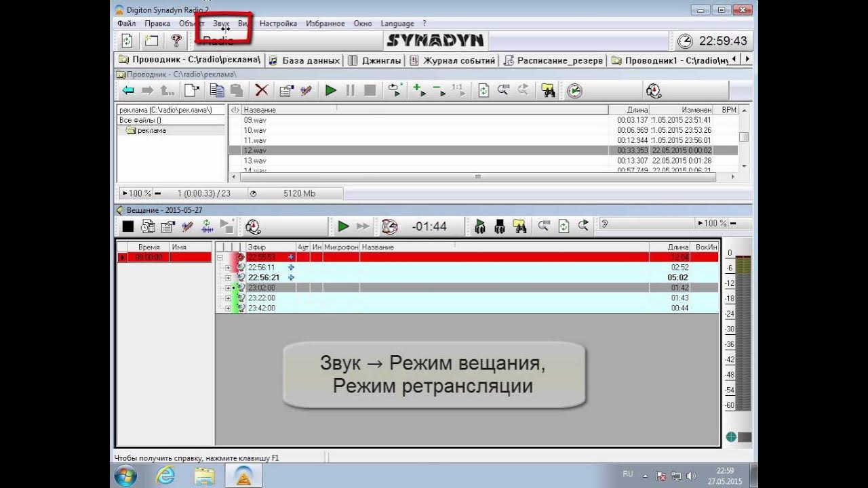Click the question-mark help icon in main toolbar
Screen dimensions: 868x488
(176, 41)
